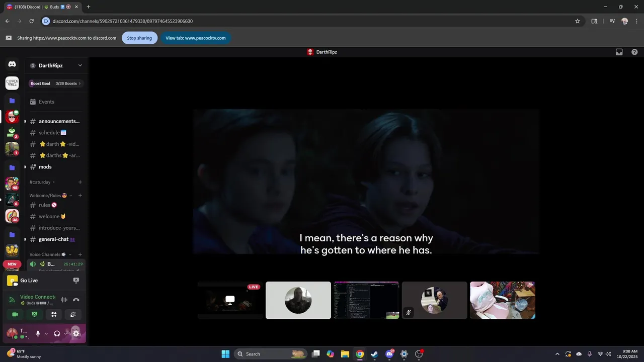Click the browser address bar

(x=312, y=21)
